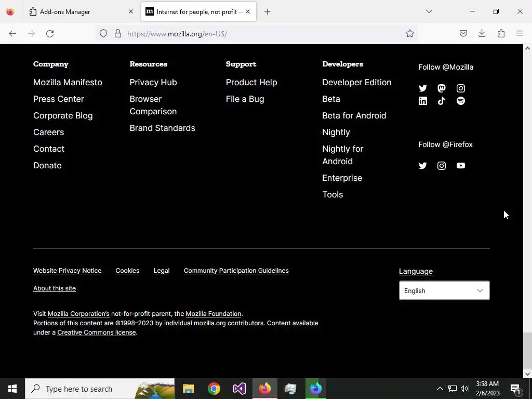Open Mozilla's Mastodon icon
Image resolution: width=532 pixels, height=399 pixels.
coord(442,88)
